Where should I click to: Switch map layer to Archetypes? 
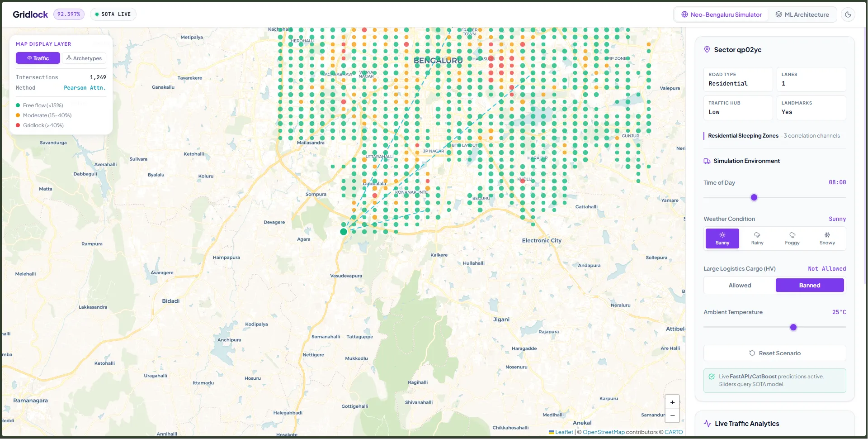(84, 58)
